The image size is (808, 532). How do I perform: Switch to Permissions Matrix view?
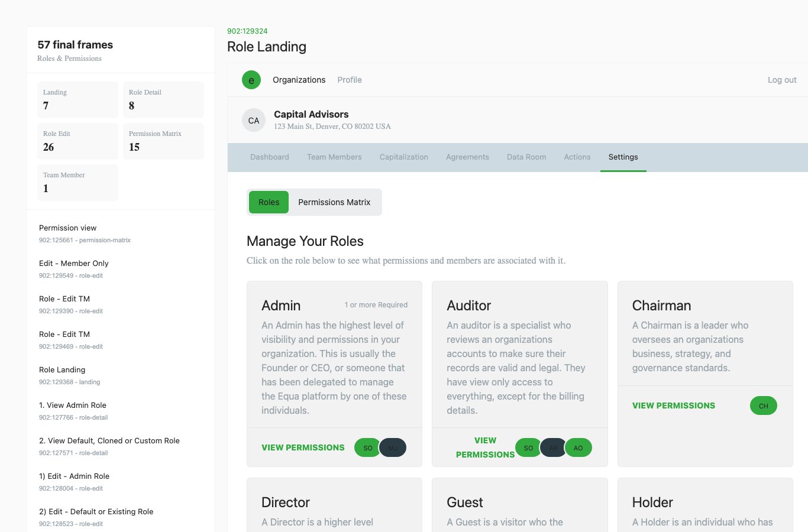point(334,202)
